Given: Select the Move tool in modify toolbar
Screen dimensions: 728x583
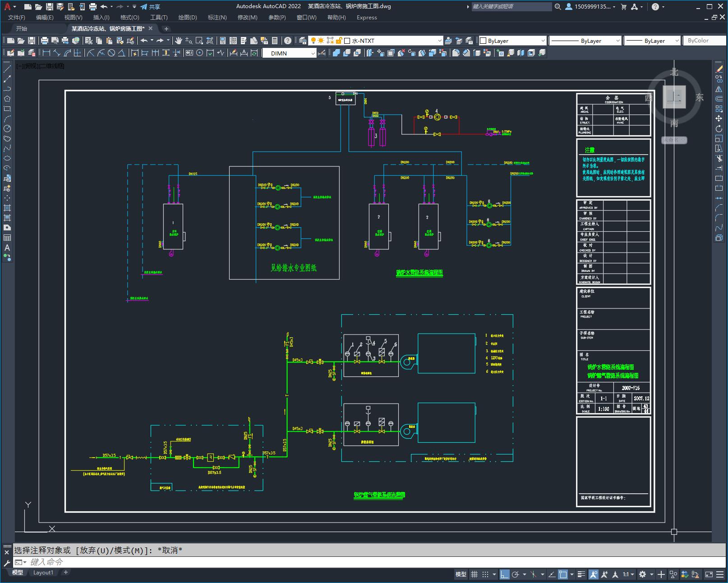Looking at the screenshot, I should click(719, 119).
